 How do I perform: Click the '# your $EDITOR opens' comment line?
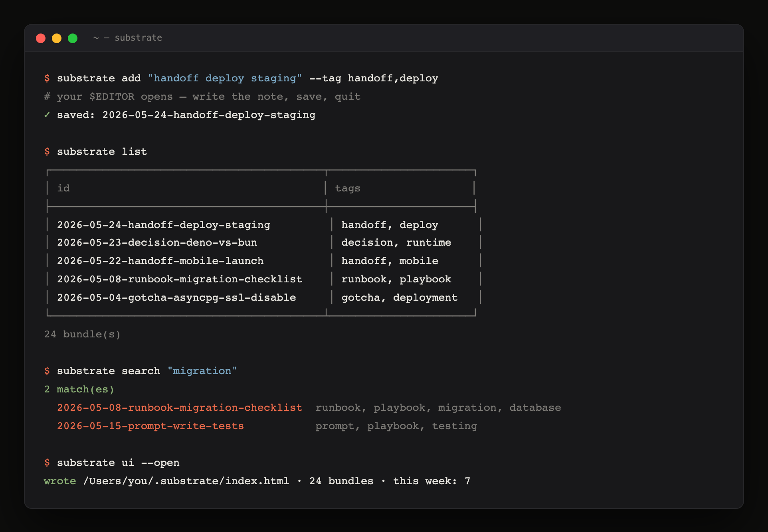point(202,97)
